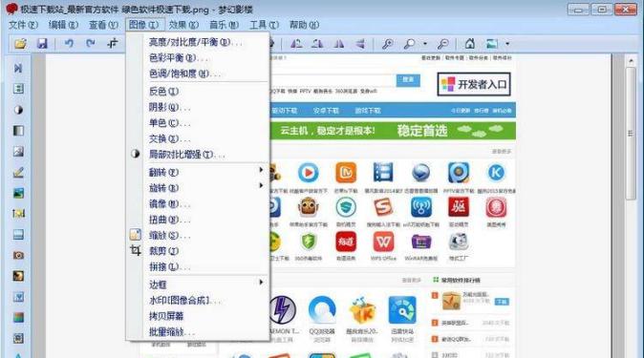Open dropdown arrow next to picture toolbar icon

click(507, 44)
